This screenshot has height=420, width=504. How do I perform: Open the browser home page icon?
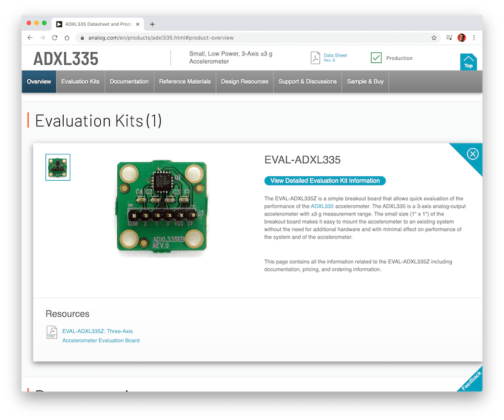pos(67,38)
